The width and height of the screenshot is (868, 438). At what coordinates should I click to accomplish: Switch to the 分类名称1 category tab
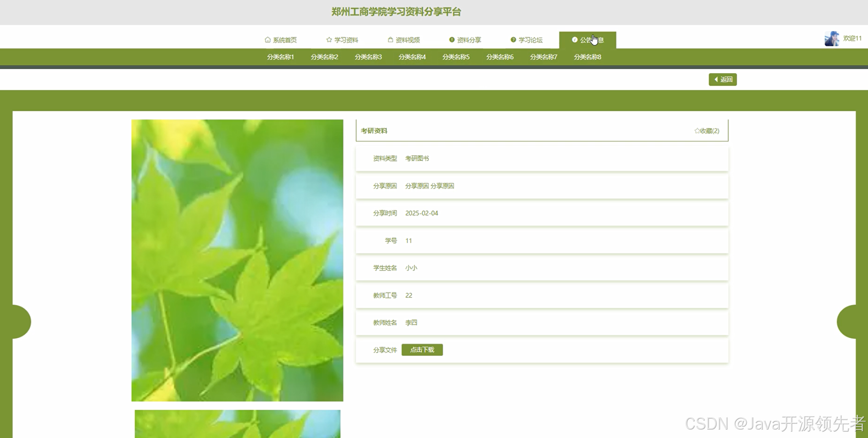click(x=280, y=56)
